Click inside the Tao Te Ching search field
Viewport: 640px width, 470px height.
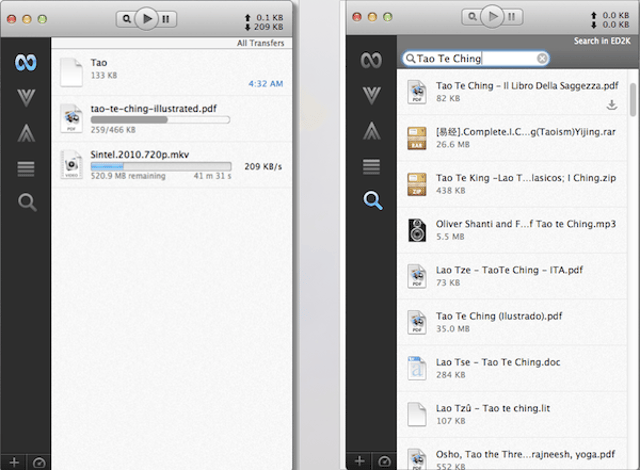point(476,59)
